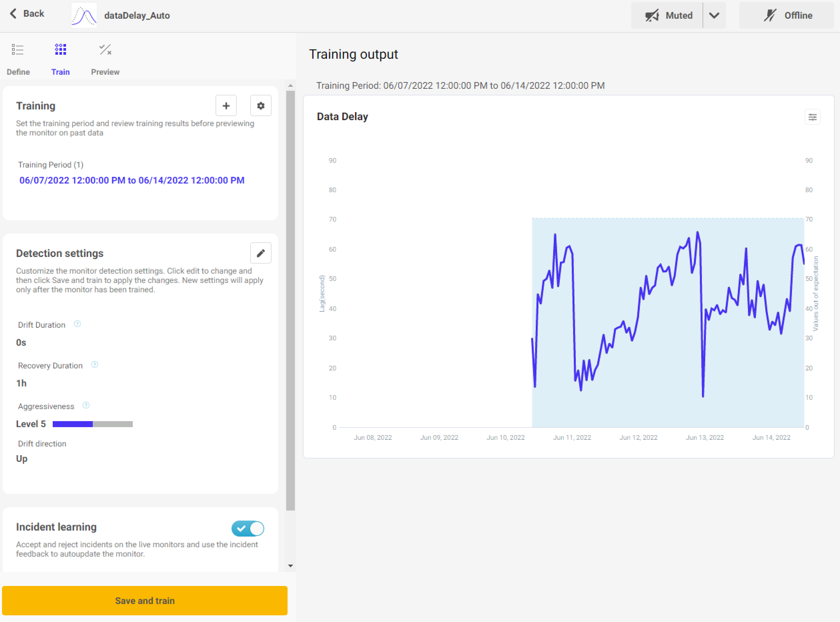Click the back arrow icon
Image resolution: width=840 pixels, height=622 pixels.
coord(14,14)
